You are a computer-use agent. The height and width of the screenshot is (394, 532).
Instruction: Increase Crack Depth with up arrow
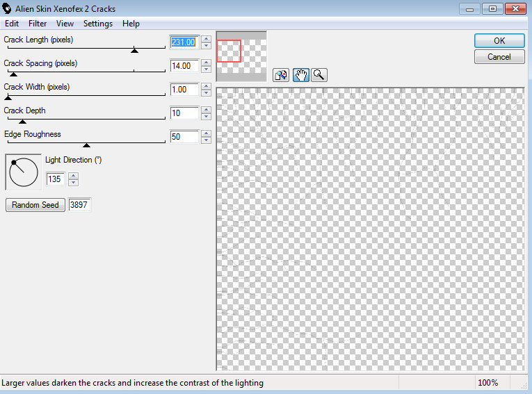point(206,110)
